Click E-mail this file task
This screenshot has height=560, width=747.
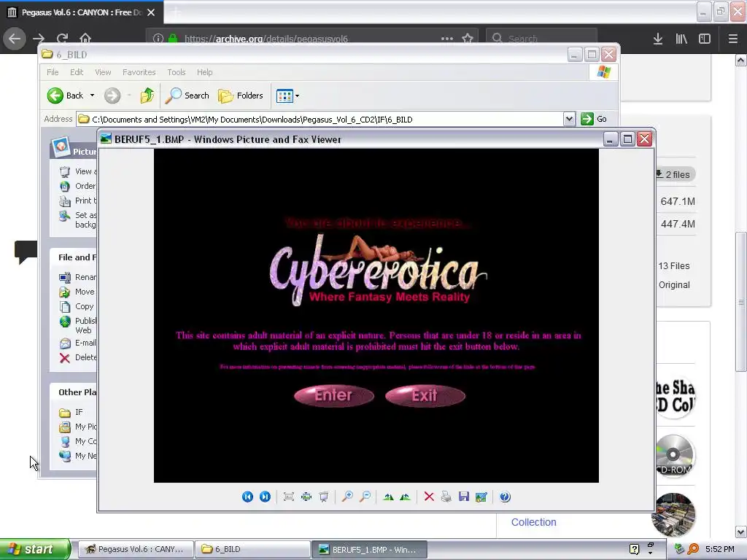tap(77, 343)
